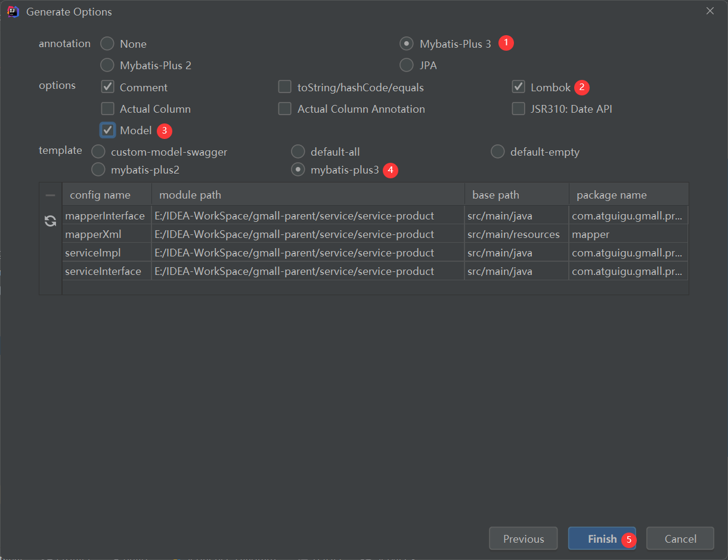This screenshot has width=728, height=560.
Task: Select the mapperXml config name cell
Action: (x=107, y=234)
